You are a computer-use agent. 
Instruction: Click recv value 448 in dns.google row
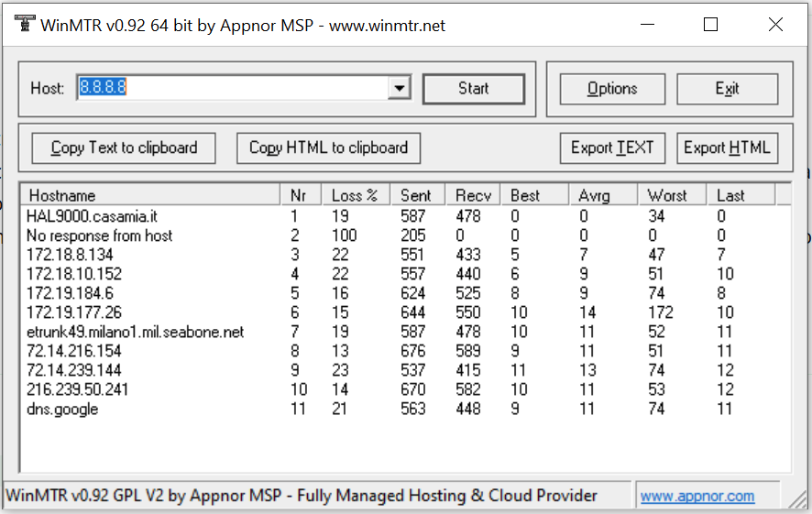click(468, 409)
